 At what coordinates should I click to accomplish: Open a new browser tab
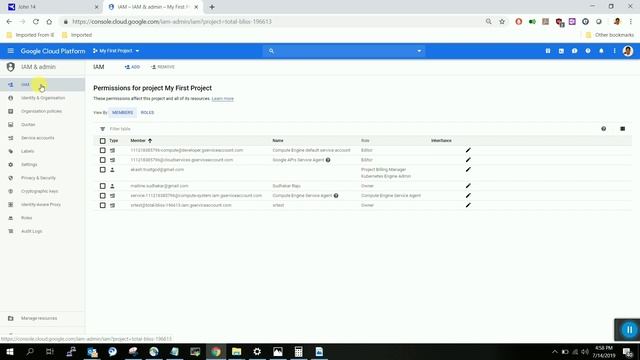[x=212, y=7]
